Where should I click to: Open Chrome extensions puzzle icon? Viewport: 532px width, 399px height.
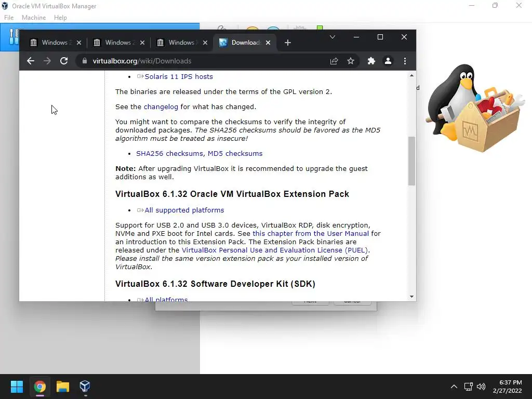pos(371,61)
